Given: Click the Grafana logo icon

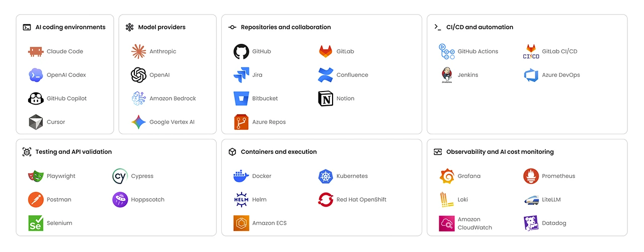Looking at the screenshot, I should click(x=447, y=176).
